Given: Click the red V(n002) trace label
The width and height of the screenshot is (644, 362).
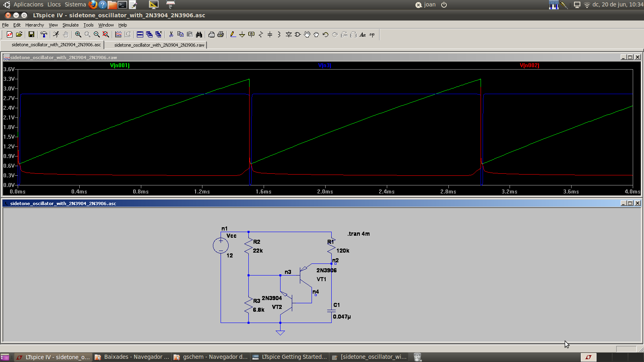Looking at the screenshot, I should pos(529,65).
